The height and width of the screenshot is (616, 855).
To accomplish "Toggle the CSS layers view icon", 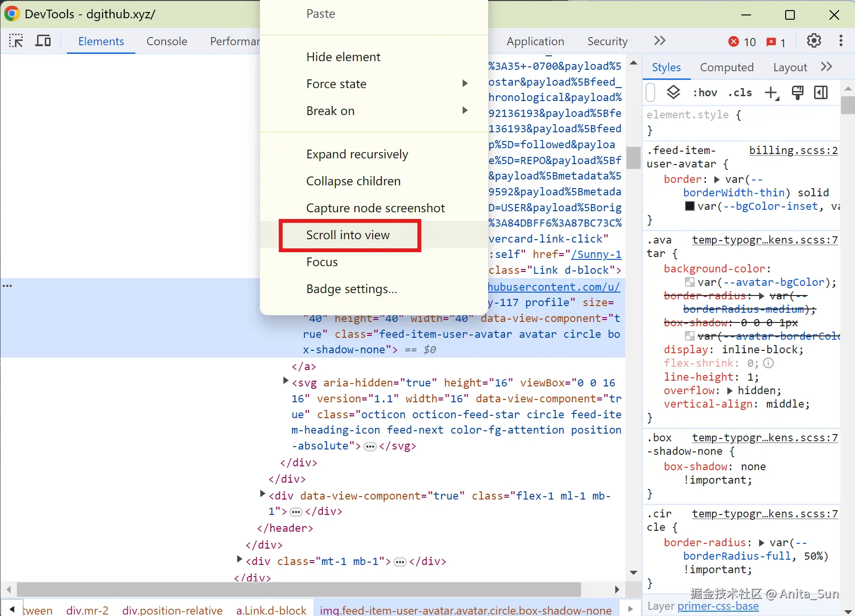I will point(673,92).
